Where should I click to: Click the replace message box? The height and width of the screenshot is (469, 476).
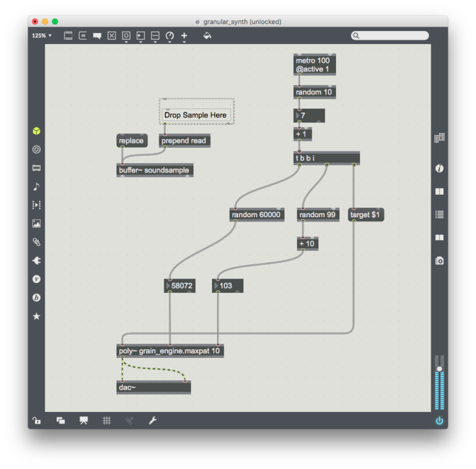131,141
